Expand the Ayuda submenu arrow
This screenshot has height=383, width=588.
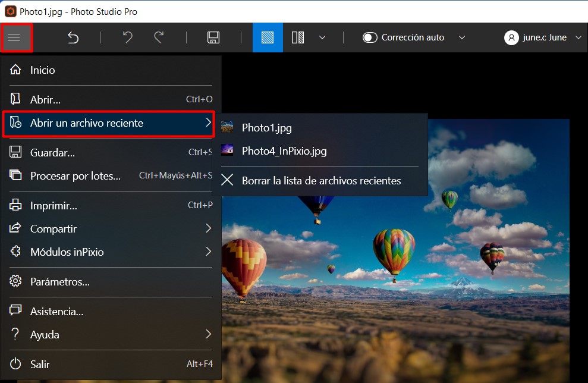pyautogui.click(x=209, y=334)
